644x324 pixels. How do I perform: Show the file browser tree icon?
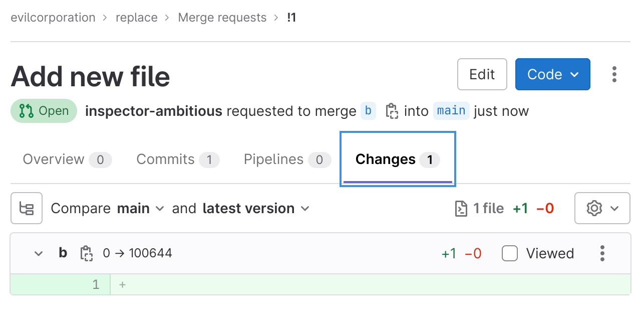coord(27,208)
